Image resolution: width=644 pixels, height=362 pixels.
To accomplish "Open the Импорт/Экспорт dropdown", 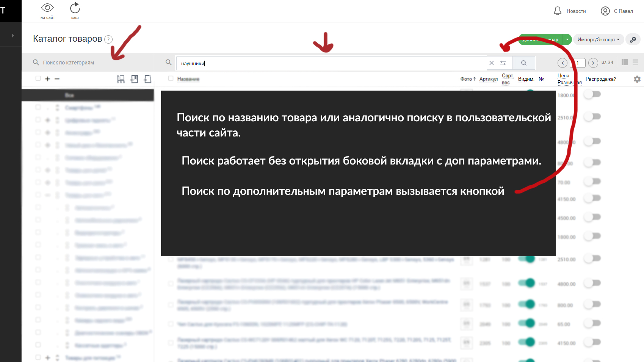I will click(x=598, y=39).
